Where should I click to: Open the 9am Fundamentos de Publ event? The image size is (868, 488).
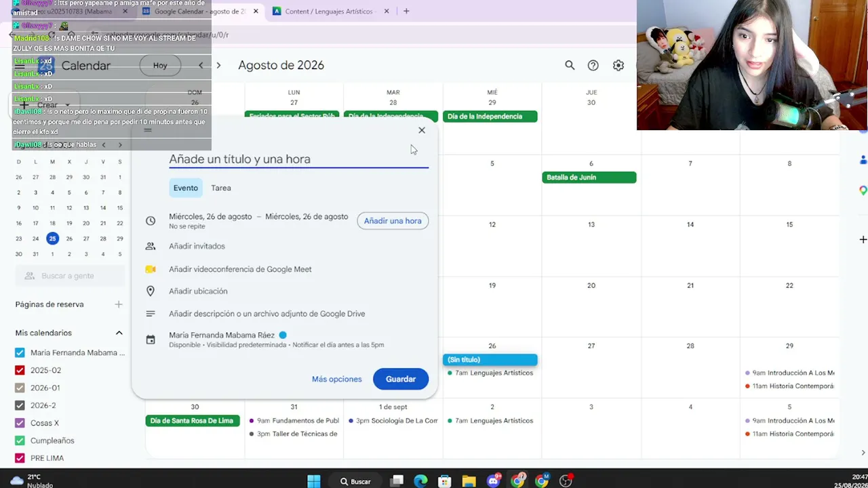[x=294, y=421]
